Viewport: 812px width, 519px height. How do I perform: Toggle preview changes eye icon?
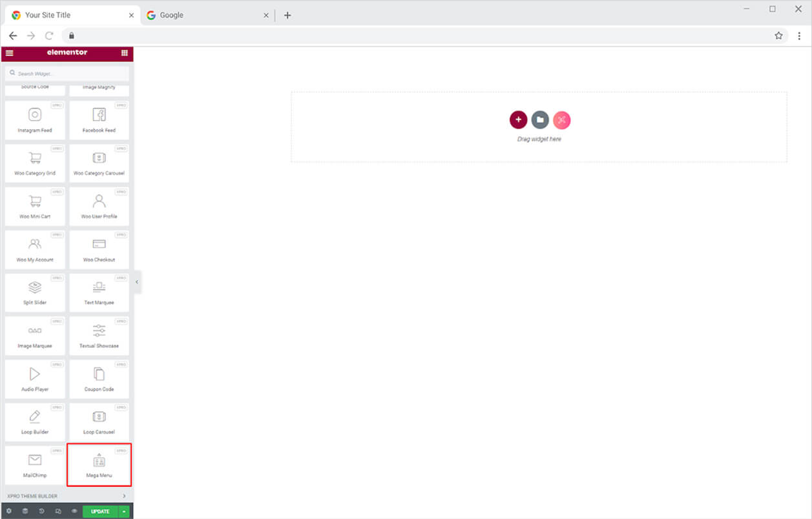click(74, 511)
